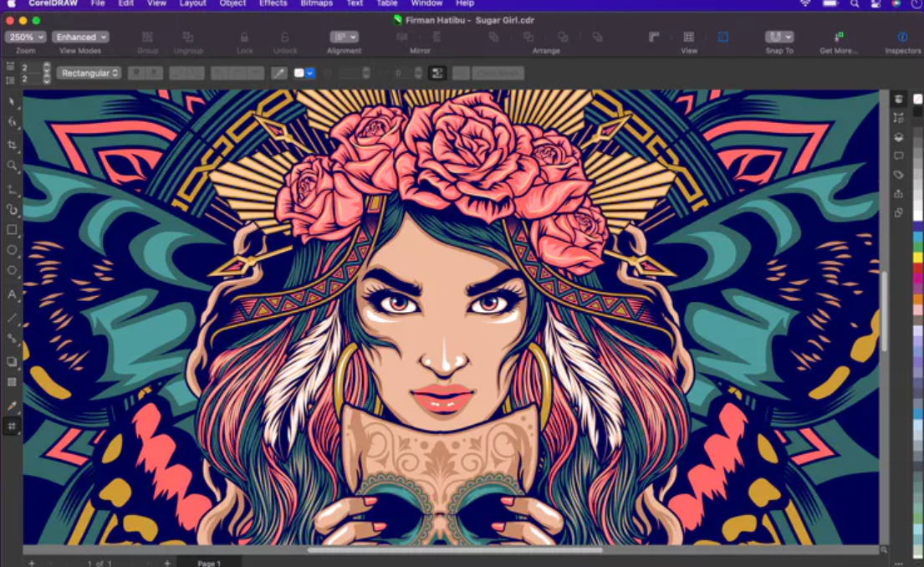Switch to the Page 1 tab
The height and width of the screenshot is (567, 924).
tap(209, 563)
